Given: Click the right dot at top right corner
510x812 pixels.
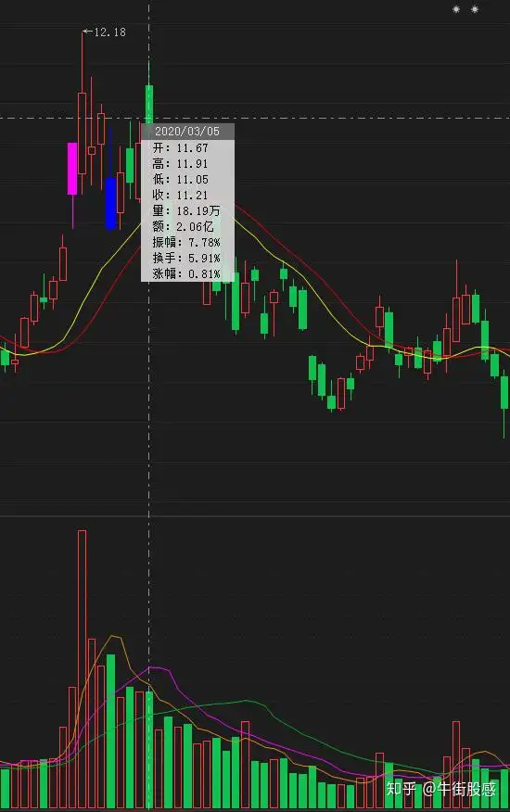Looking at the screenshot, I should 474,9.
